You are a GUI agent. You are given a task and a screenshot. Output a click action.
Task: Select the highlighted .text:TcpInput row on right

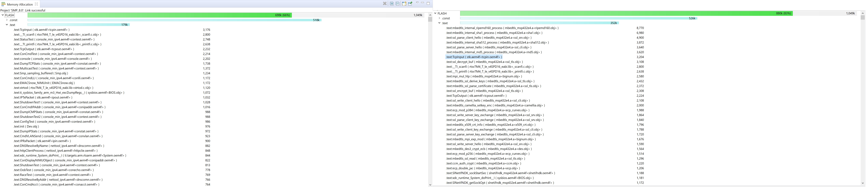(x=474, y=57)
